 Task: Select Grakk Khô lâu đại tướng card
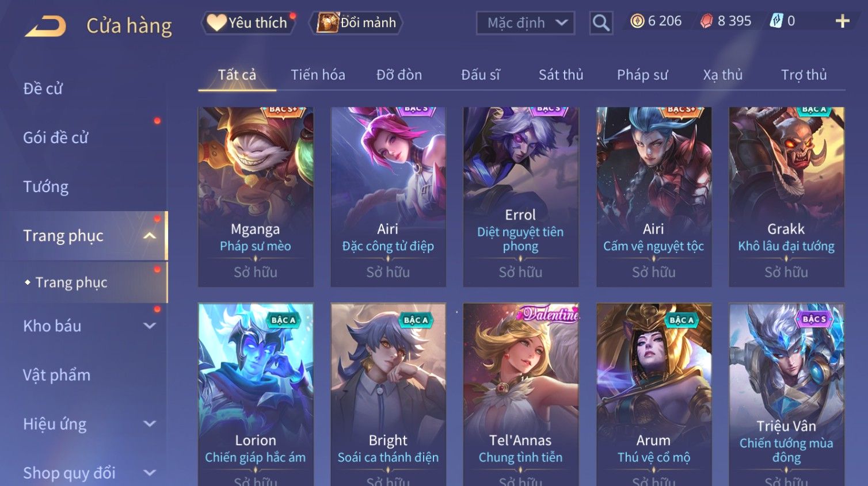(x=786, y=197)
